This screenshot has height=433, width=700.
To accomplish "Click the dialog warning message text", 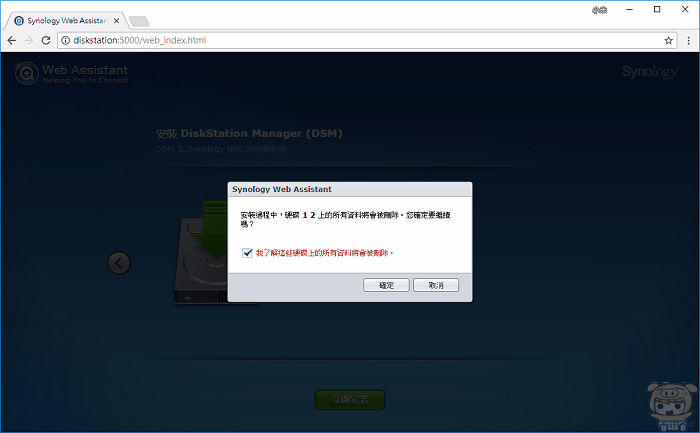I will (x=345, y=219).
